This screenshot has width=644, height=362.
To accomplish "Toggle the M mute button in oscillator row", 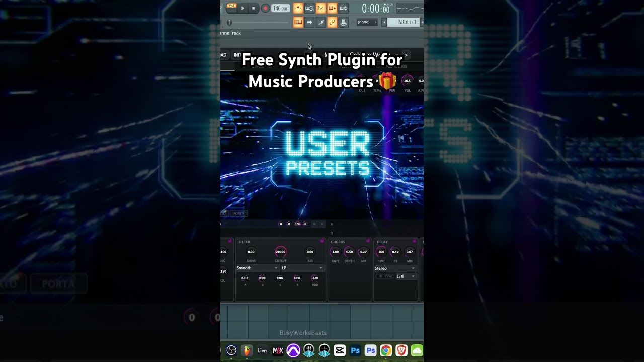I will (x=314, y=224).
